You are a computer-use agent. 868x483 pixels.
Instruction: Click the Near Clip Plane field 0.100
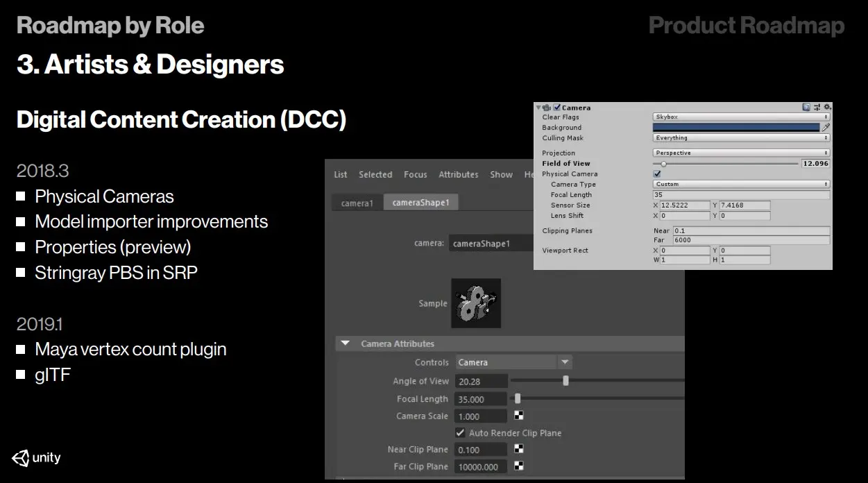pos(481,450)
